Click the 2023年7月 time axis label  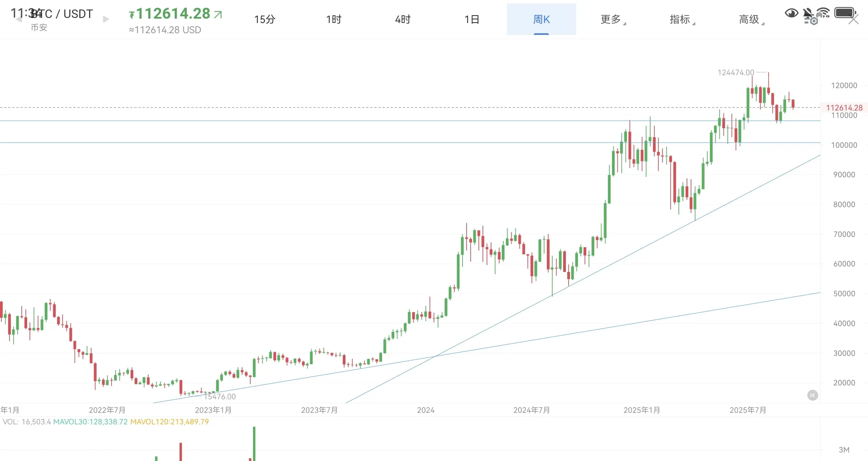click(x=319, y=410)
